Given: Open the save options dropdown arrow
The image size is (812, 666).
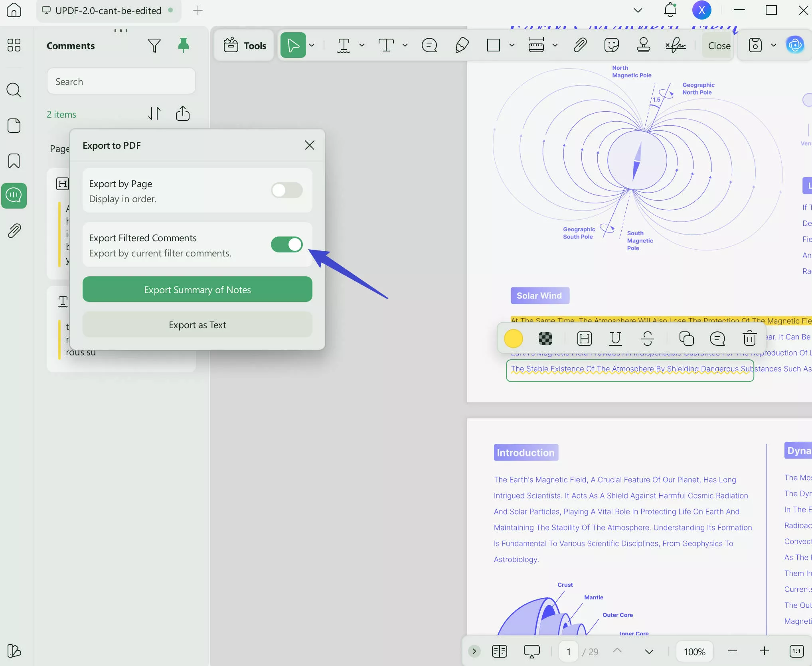Looking at the screenshot, I should click(773, 45).
